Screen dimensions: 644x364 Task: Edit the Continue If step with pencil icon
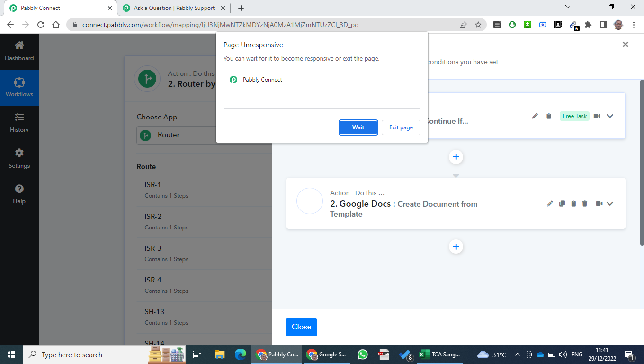tap(535, 116)
